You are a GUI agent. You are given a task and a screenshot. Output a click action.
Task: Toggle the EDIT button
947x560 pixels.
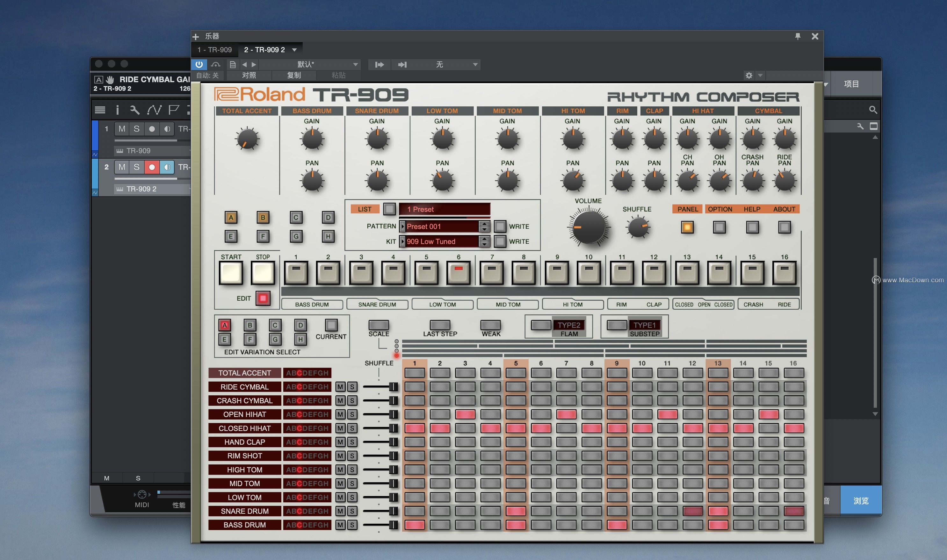(x=263, y=298)
